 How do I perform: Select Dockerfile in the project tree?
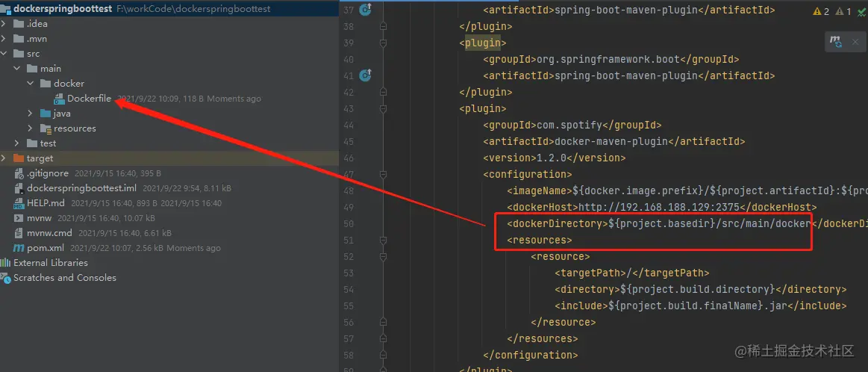[89, 99]
